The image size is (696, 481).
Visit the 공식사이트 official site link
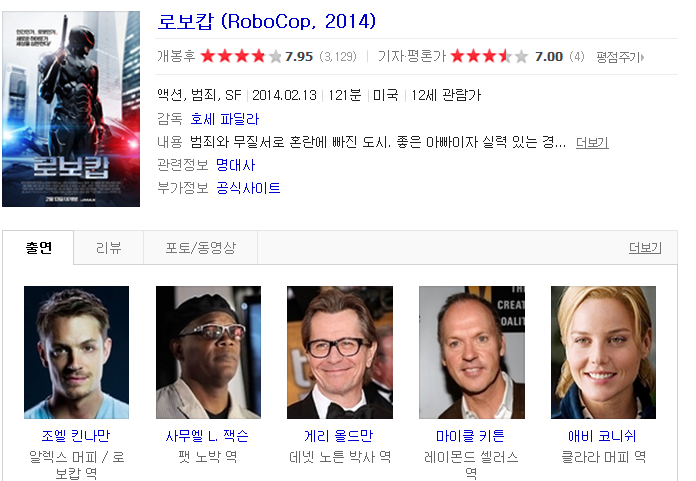pyautogui.click(x=248, y=188)
